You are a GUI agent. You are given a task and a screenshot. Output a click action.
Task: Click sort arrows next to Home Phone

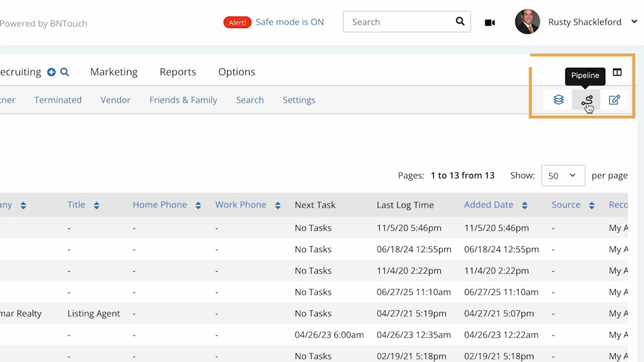(x=198, y=205)
